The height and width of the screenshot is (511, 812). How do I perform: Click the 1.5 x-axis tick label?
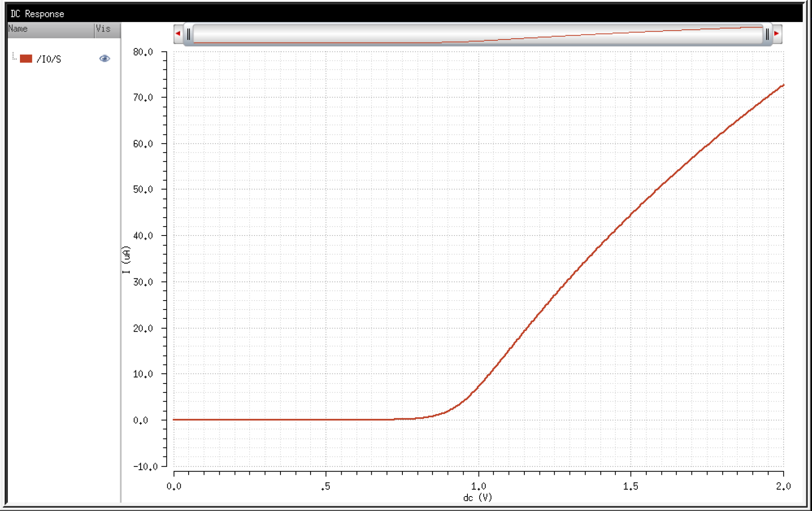[x=631, y=486]
